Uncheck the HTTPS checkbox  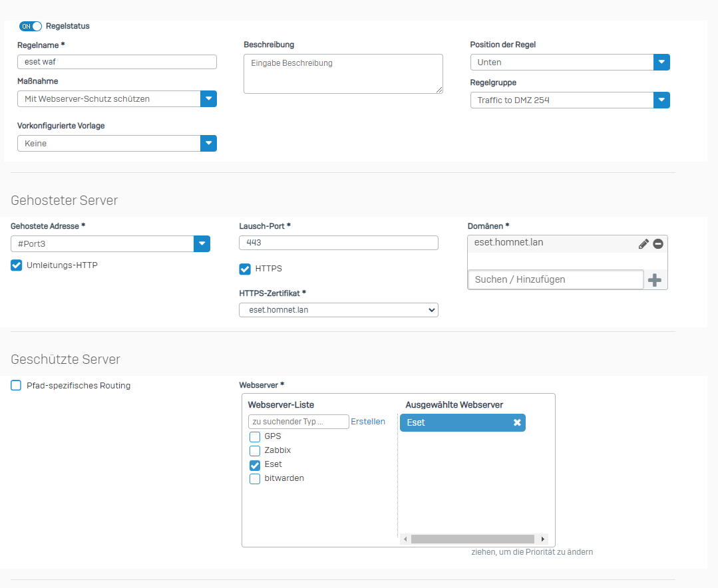pyautogui.click(x=245, y=269)
